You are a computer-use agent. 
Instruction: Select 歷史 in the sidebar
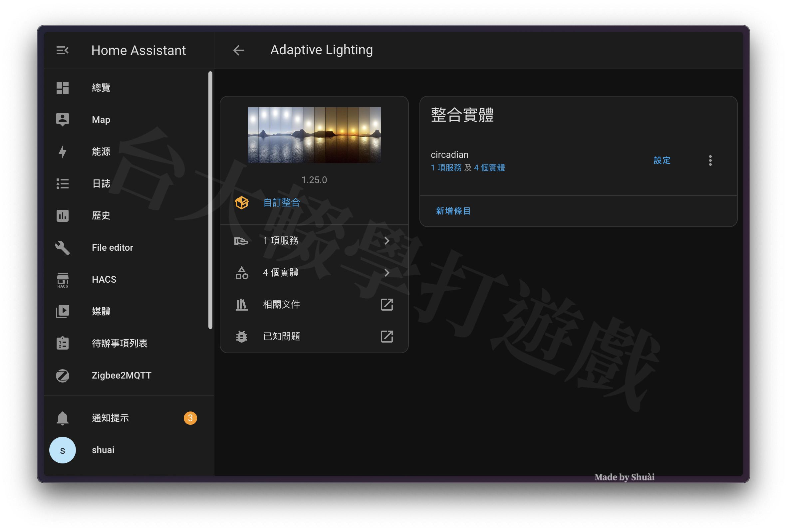coord(129,215)
